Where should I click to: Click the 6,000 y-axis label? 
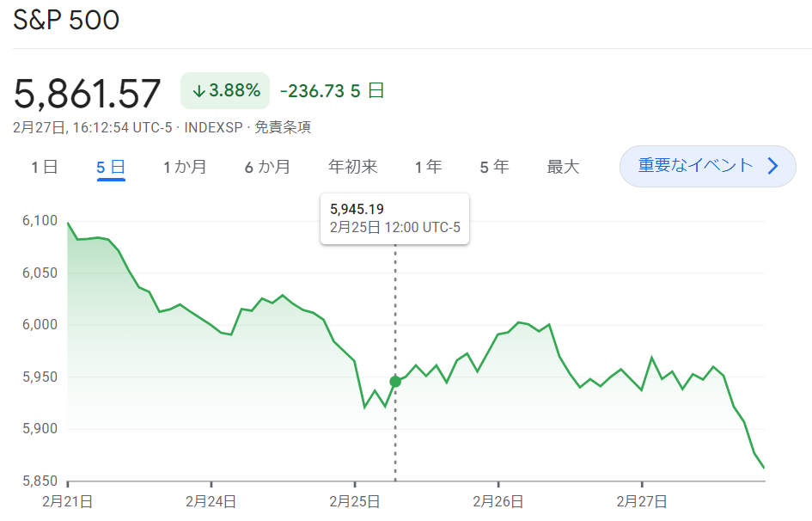pos(40,325)
